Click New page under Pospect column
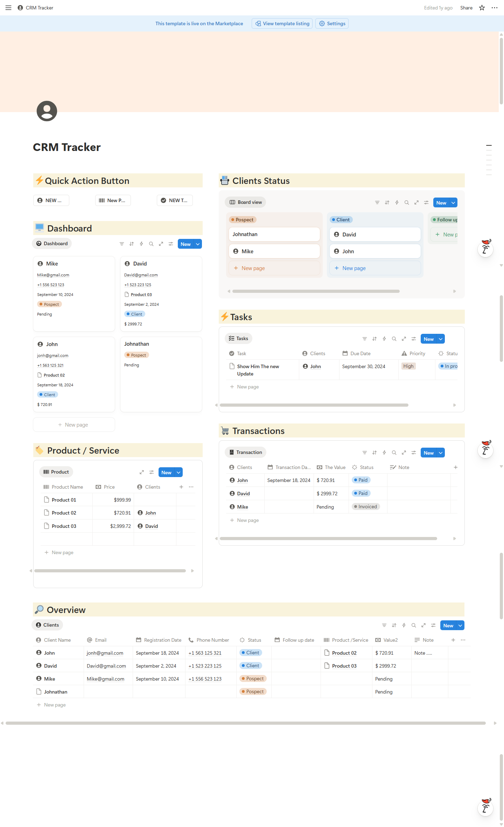Image resolution: width=504 pixels, height=827 pixels. 253,268
